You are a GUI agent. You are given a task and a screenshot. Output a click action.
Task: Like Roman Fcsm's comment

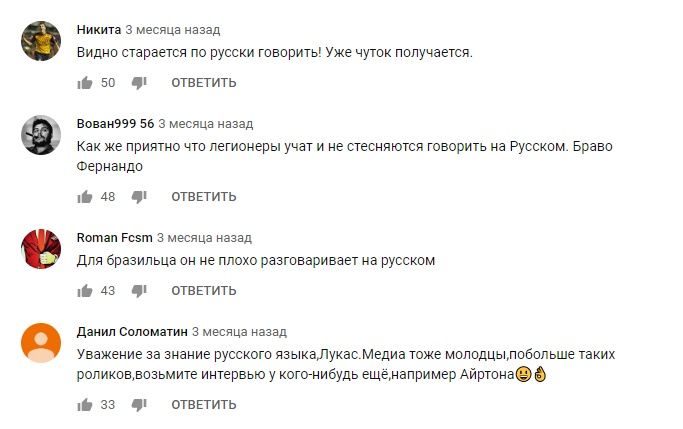click(x=85, y=291)
